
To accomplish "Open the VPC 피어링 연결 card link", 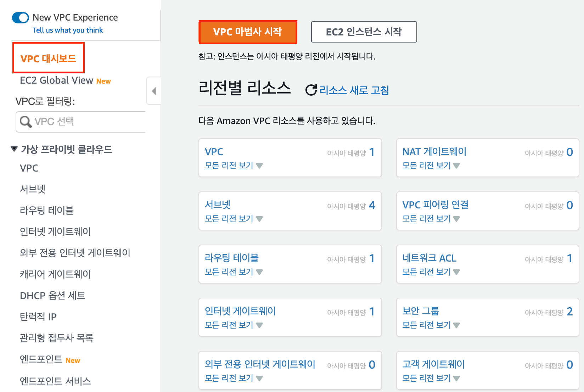I will (x=436, y=205).
